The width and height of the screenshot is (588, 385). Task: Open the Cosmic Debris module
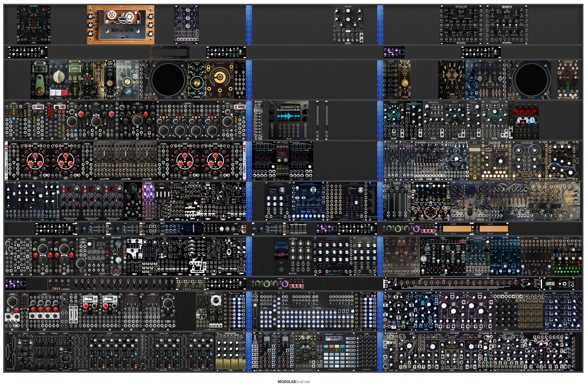(x=456, y=161)
